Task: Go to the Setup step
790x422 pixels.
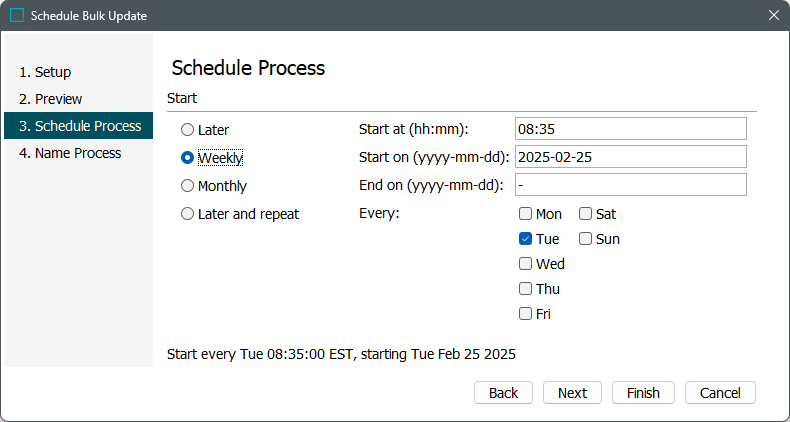Action: coord(45,72)
